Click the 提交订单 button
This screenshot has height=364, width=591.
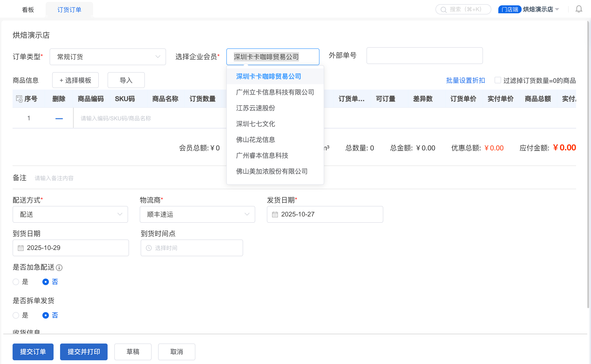pos(33,351)
